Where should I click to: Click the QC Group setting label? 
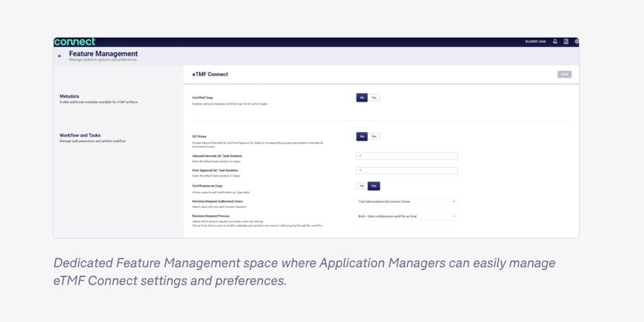point(199,136)
